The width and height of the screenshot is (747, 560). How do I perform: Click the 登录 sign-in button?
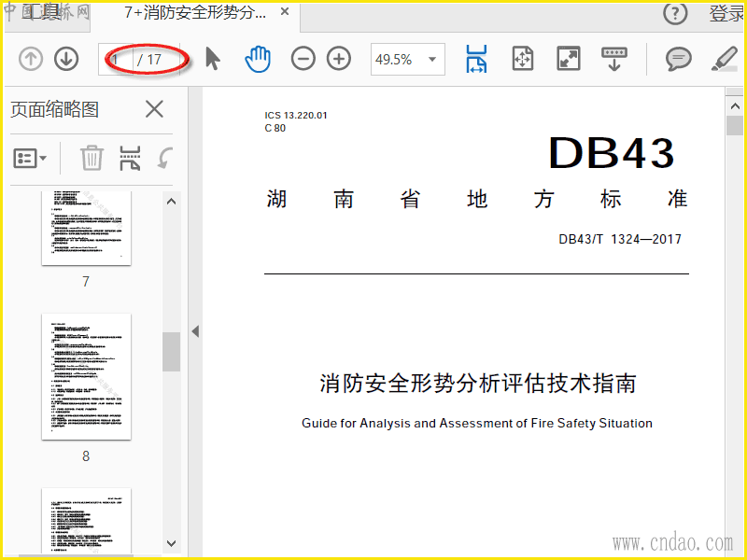(726, 14)
